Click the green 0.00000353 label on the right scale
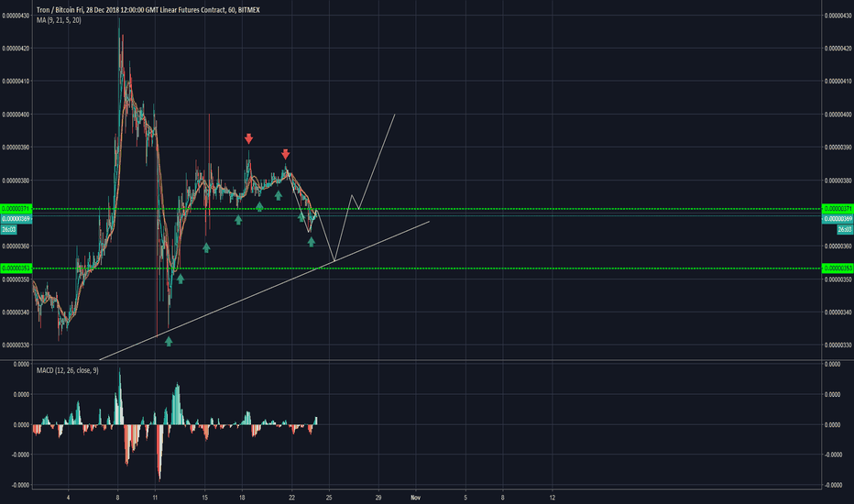This screenshot has height=504, width=854. [838, 268]
